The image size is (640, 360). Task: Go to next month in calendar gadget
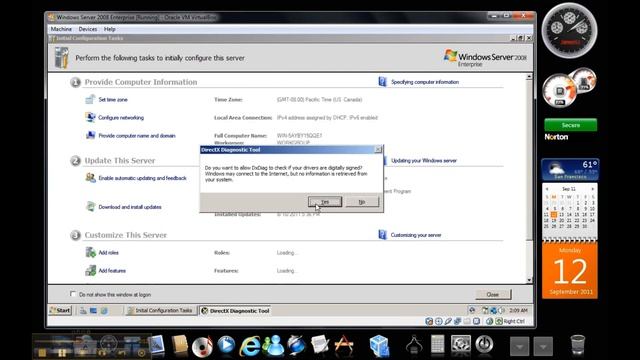[593, 189]
